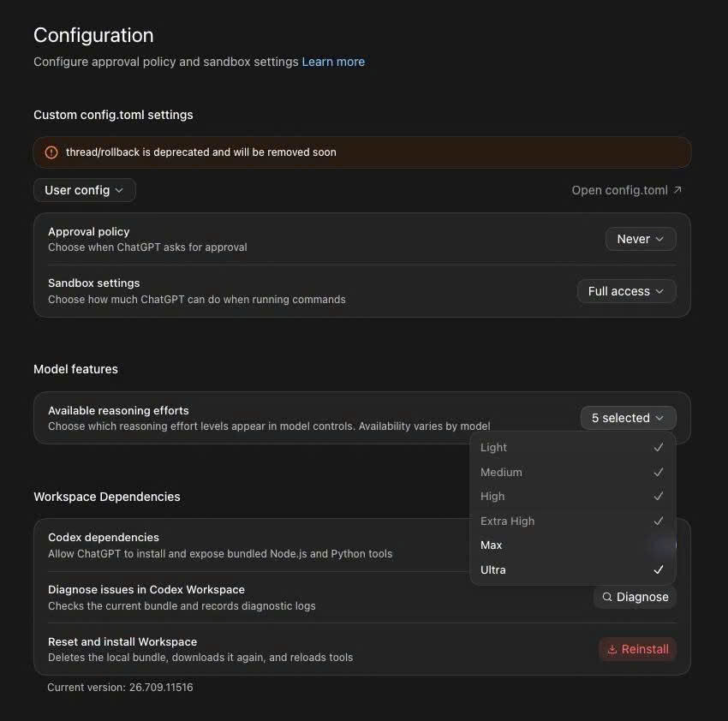Uncheck the High reasoning effort option
728x721 pixels.
pos(572,497)
